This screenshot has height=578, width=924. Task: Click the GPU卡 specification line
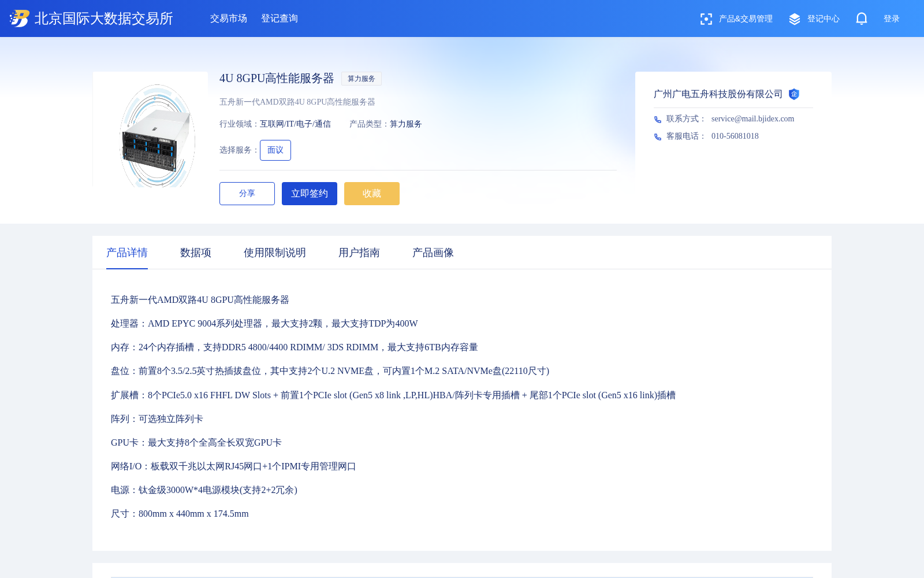tap(196, 443)
